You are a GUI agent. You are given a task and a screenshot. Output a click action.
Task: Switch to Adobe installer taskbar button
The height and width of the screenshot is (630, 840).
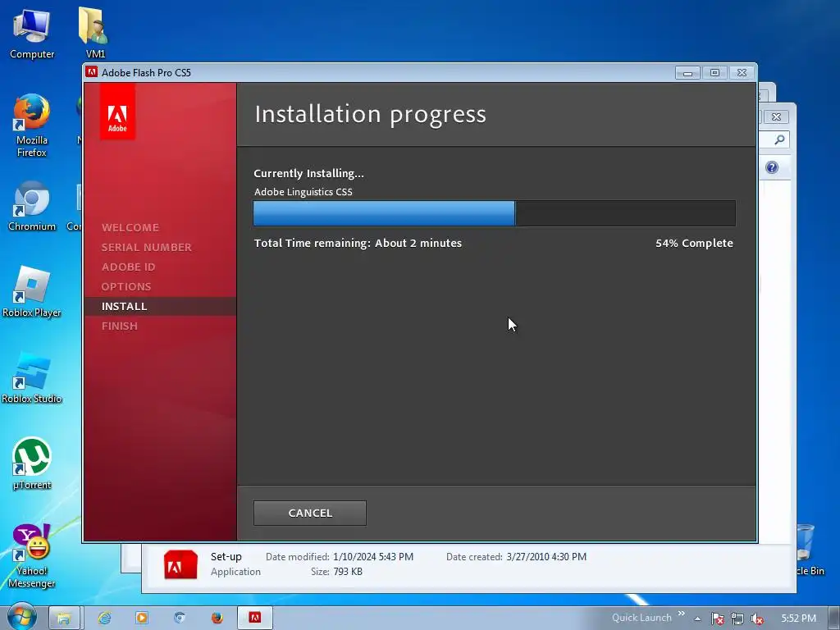click(x=255, y=618)
